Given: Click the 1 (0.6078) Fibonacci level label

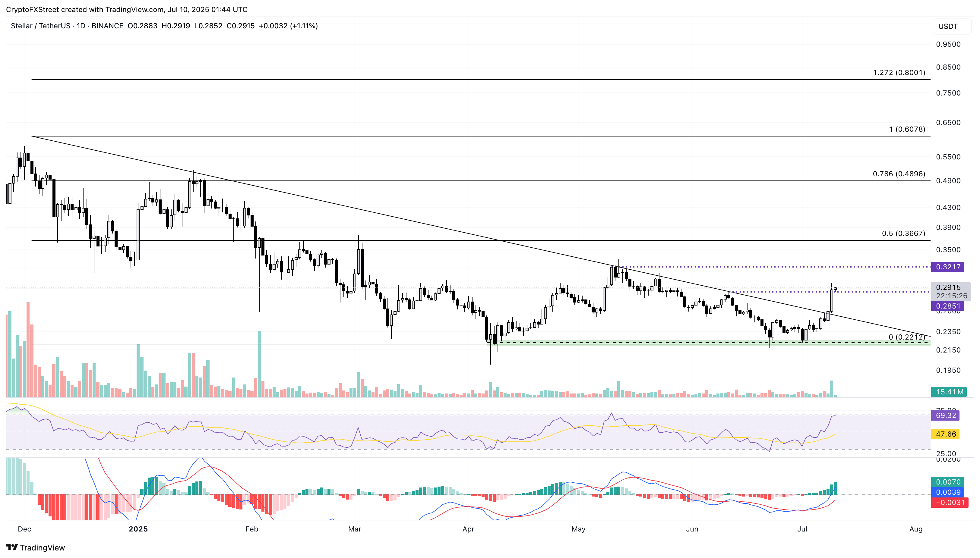Looking at the screenshot, I should coord(907,129).
